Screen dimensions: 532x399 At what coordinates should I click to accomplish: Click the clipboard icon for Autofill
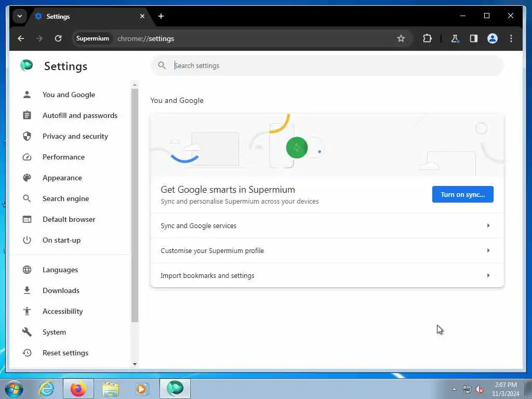27,115
